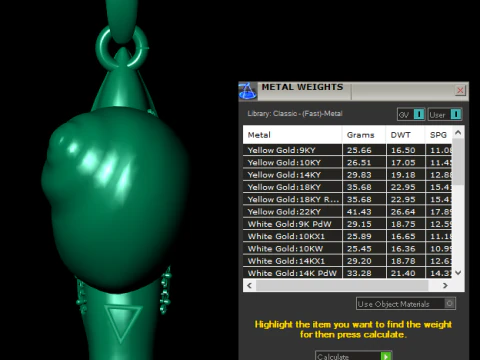Click DWT value 16.50
Screen dimensions: 480x360
[x=403, y=150]
